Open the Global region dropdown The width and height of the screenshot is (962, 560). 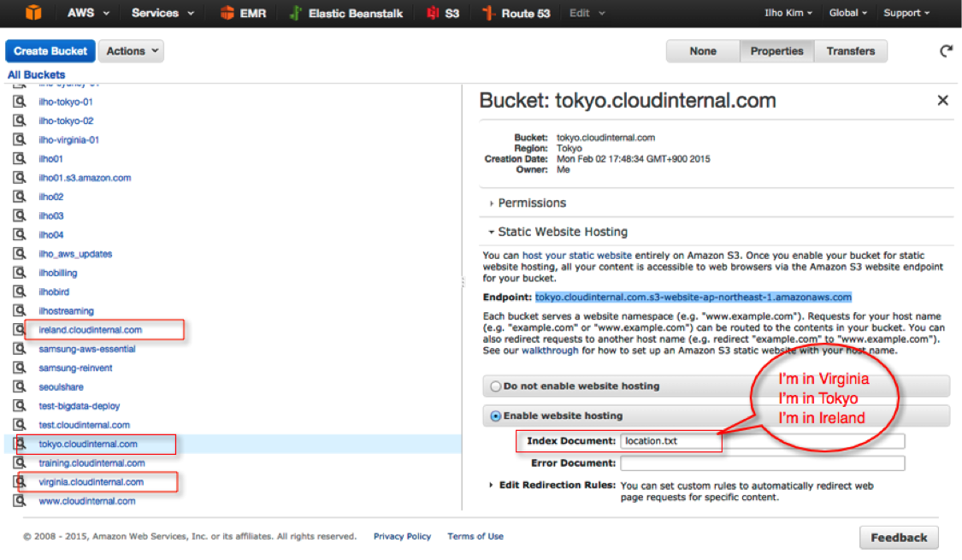848,13
